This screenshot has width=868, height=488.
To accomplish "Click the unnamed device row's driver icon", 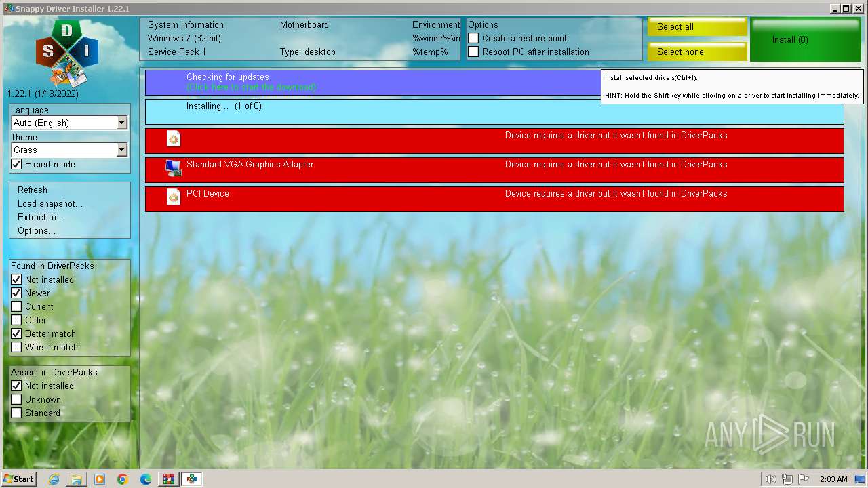I will (174, 138).
